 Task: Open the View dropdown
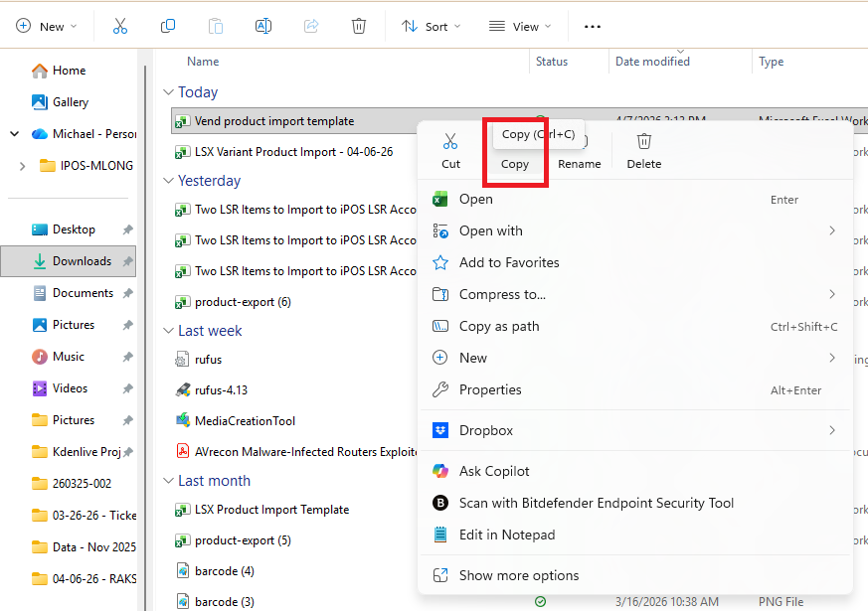(x=520, y=26)
